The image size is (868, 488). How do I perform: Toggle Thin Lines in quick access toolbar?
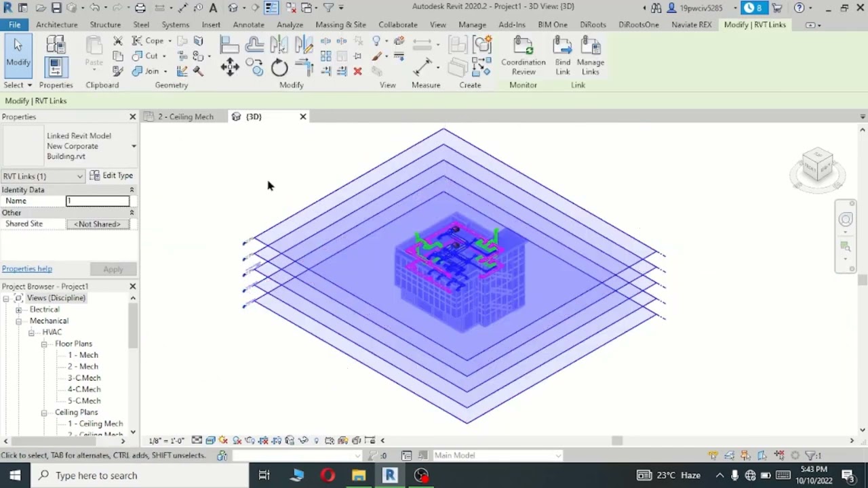pos(271,8)
